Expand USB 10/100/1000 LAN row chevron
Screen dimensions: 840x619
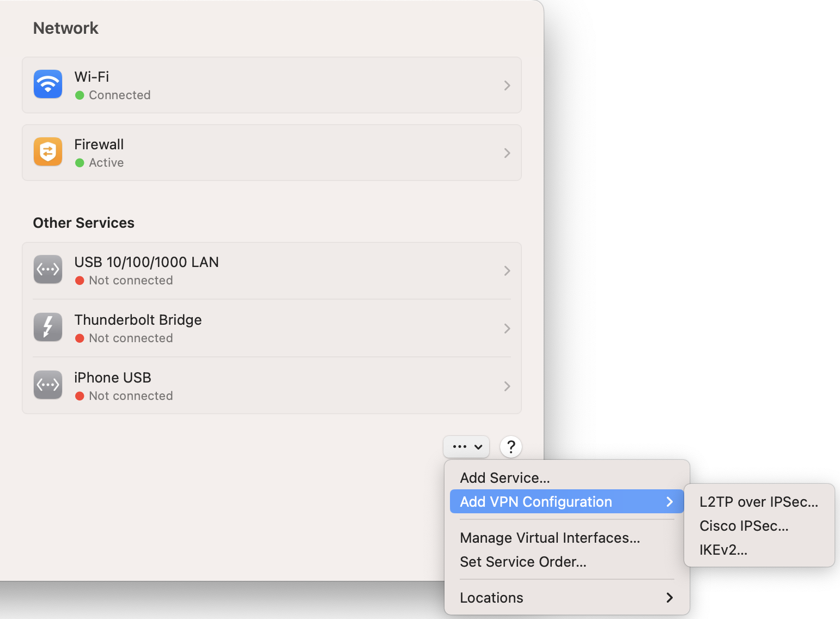click(507, 271)
